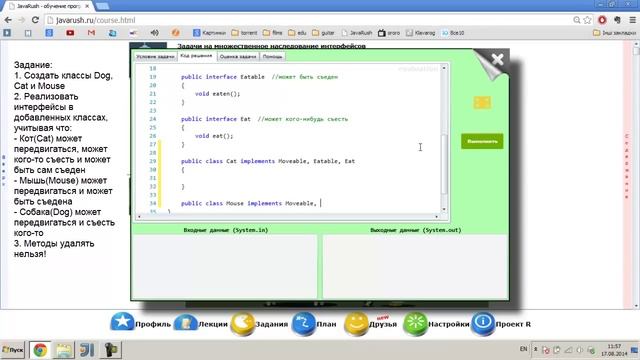Image resolution: width=640 pixels, height=360 pixels.
Task: Click the code editor up scroll arrow
Action: point(444,68)
